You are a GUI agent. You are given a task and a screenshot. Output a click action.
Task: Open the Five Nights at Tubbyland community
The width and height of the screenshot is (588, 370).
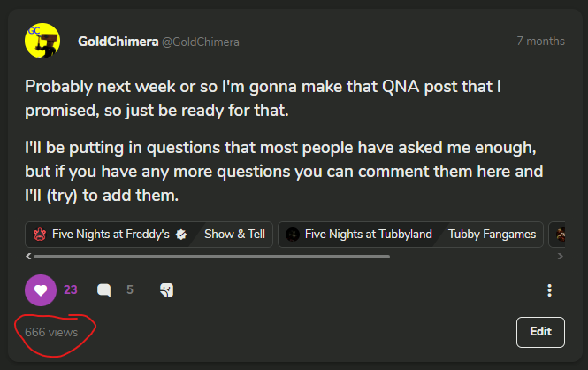(x=368, y=235)
